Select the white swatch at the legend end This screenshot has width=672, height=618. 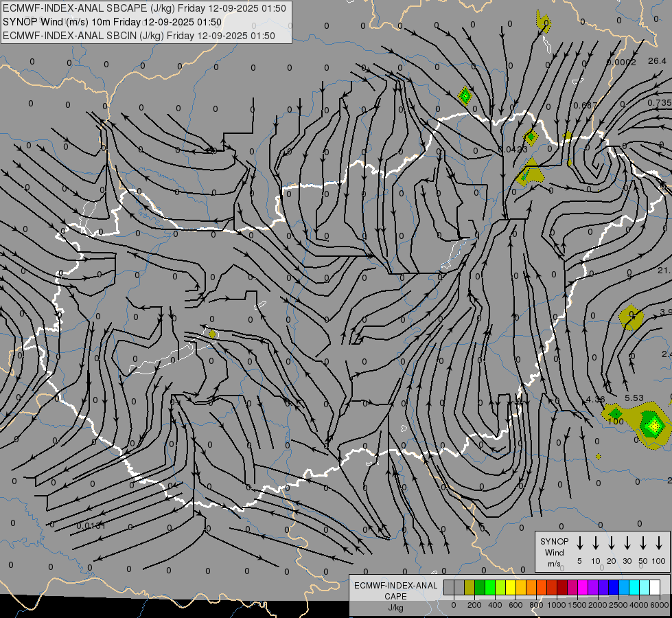[x=654, y=587]
